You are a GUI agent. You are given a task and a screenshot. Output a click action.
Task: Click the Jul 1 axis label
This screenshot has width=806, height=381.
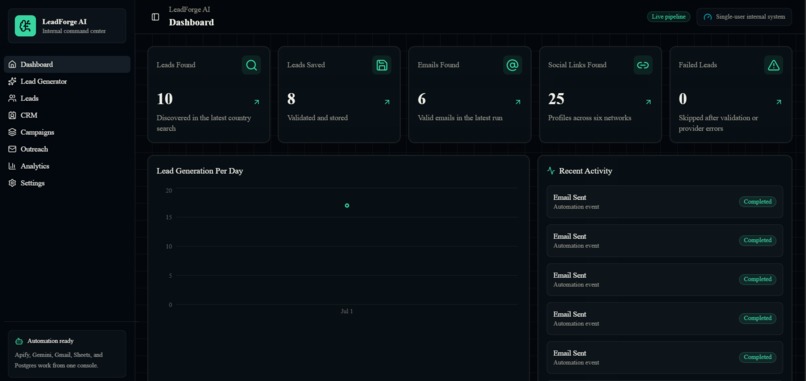(347, 311)
